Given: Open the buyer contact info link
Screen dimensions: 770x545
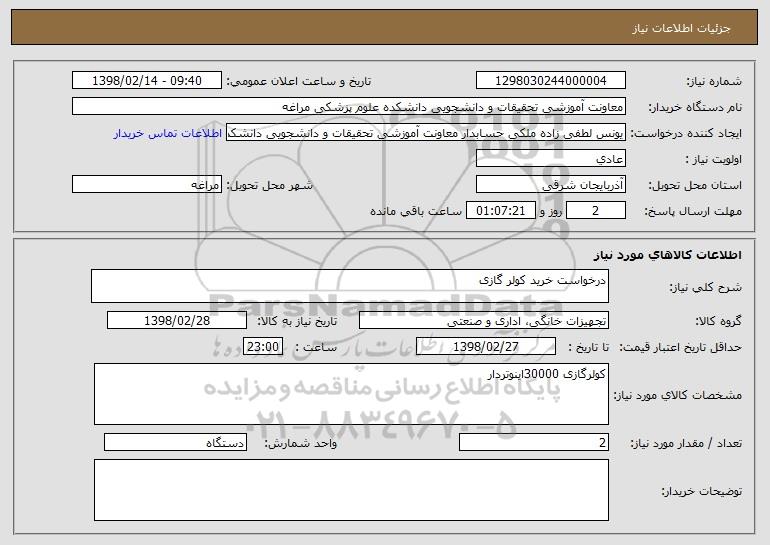Looking at the screenshot, I should (x=168, y=134).
